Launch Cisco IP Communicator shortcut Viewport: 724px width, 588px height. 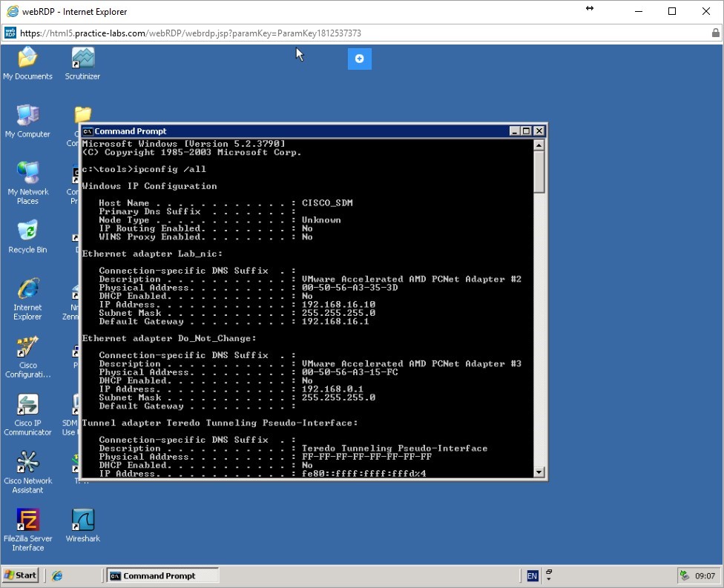coord(27,414)
